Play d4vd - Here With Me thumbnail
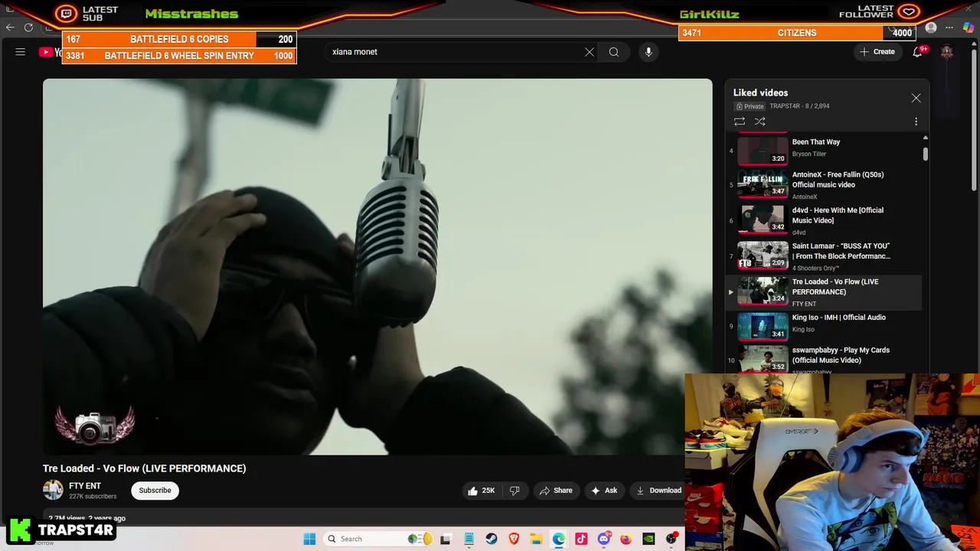Viewport: 980px width, 551px height. [763, 220]
